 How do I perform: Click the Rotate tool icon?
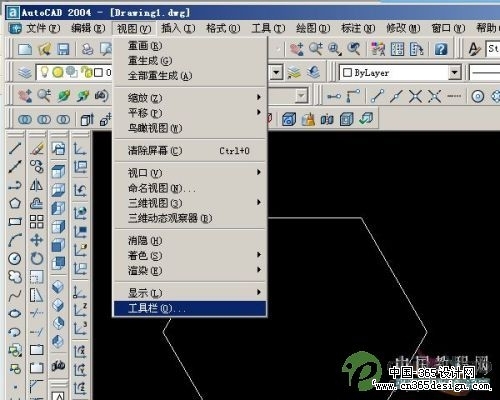coord(37,258)
